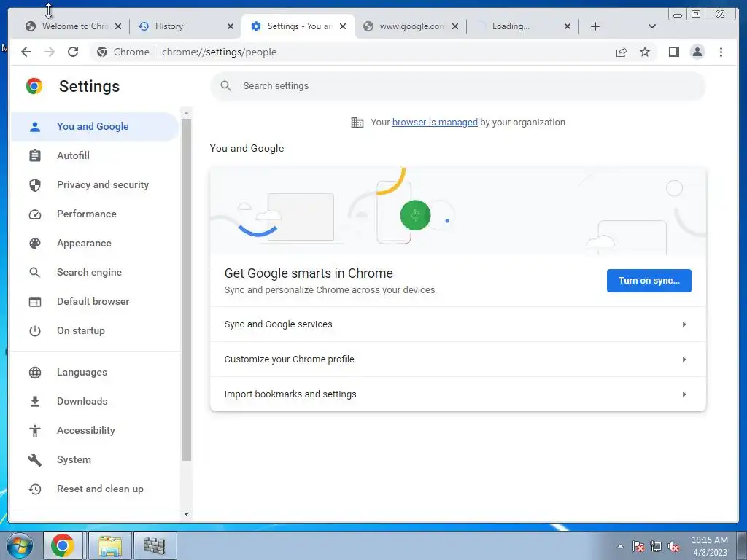The image size is (747, 560).
Task: Open the tab search dropdown chevron
Action: coord(652,26)
